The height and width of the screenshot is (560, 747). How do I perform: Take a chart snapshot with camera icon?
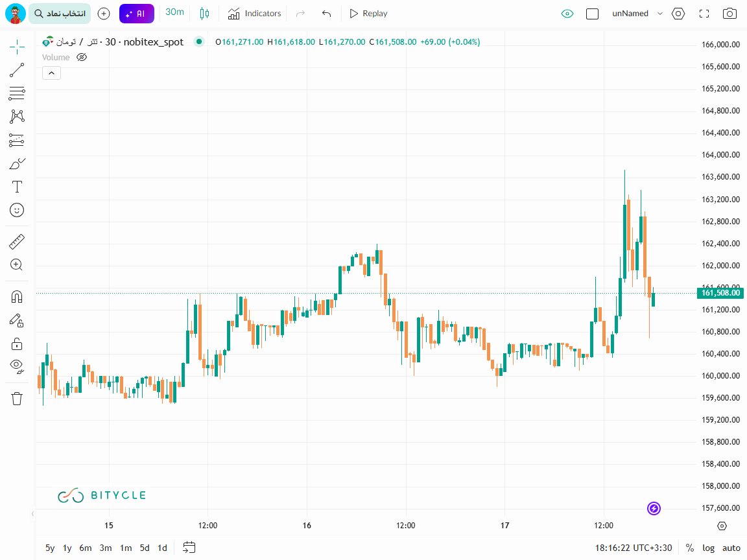tap(729, 14)
